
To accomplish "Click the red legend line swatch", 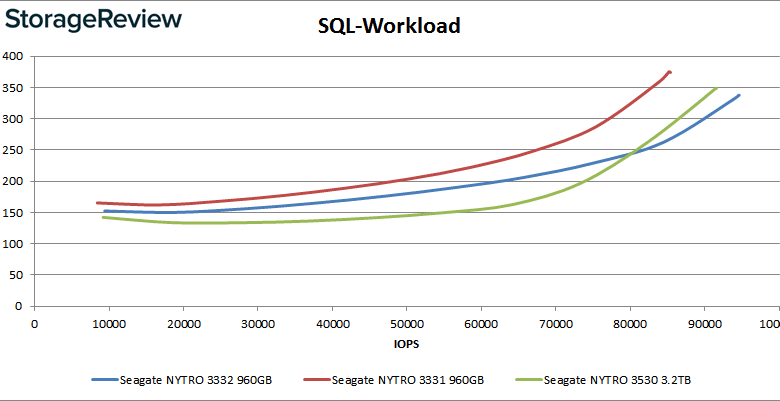I will 317,380.
